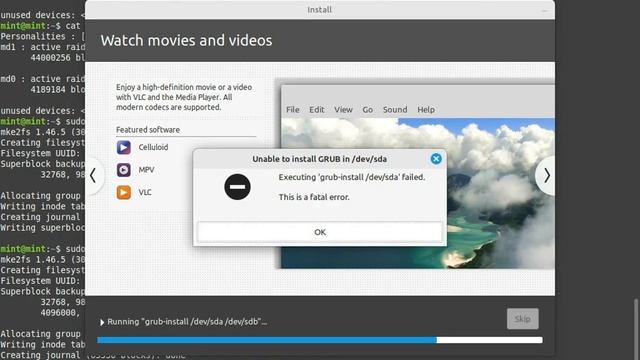Open the Sound menu in slideshow image
This screenshot has width=640, height=360.
click(395, 110)
